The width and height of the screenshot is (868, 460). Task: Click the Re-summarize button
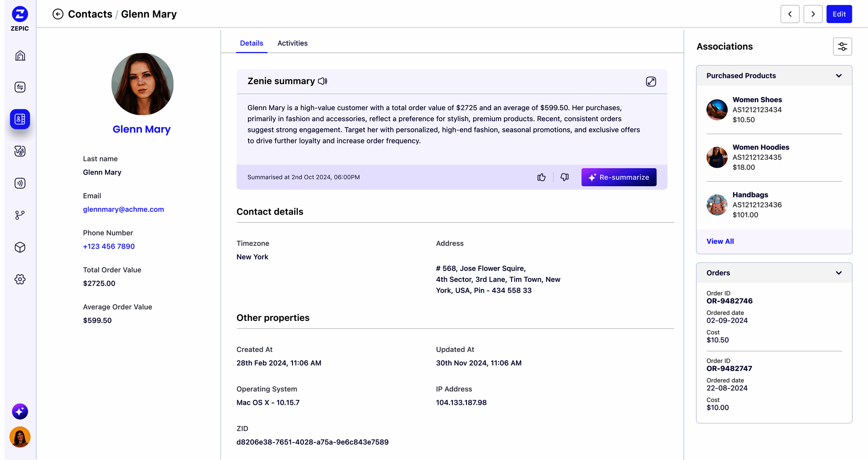point(619,177)
